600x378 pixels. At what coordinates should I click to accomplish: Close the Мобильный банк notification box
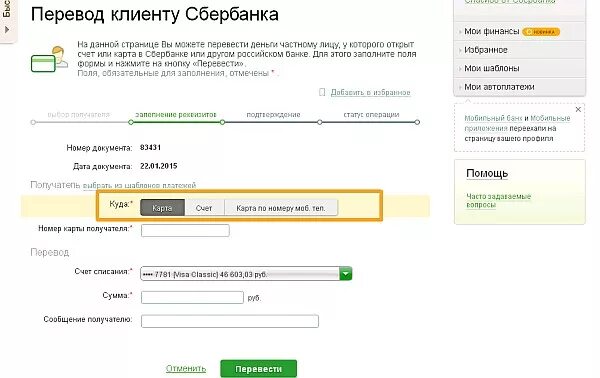[x=578, y=109]
